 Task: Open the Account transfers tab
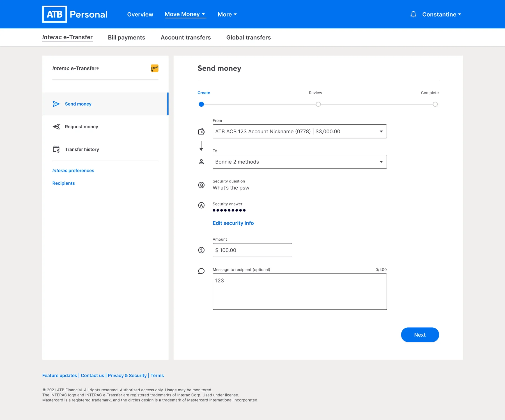pyautogui.click(x=186, y=37)
